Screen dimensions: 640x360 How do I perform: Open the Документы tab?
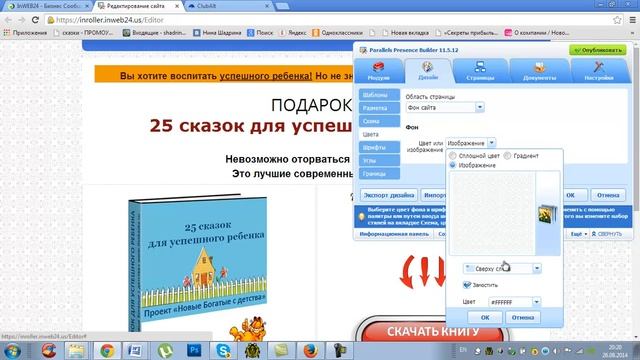pos(539,70)
